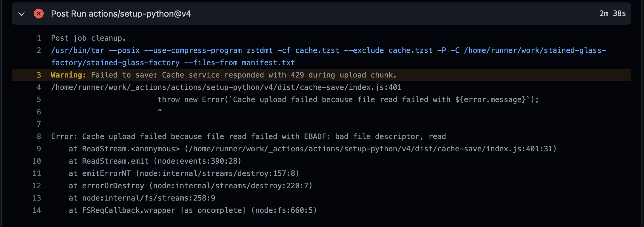Image resolution: width=644 pixels, height=227 pixels.
Task: Click the 2m 38s step duration
Action: (612, 14)
